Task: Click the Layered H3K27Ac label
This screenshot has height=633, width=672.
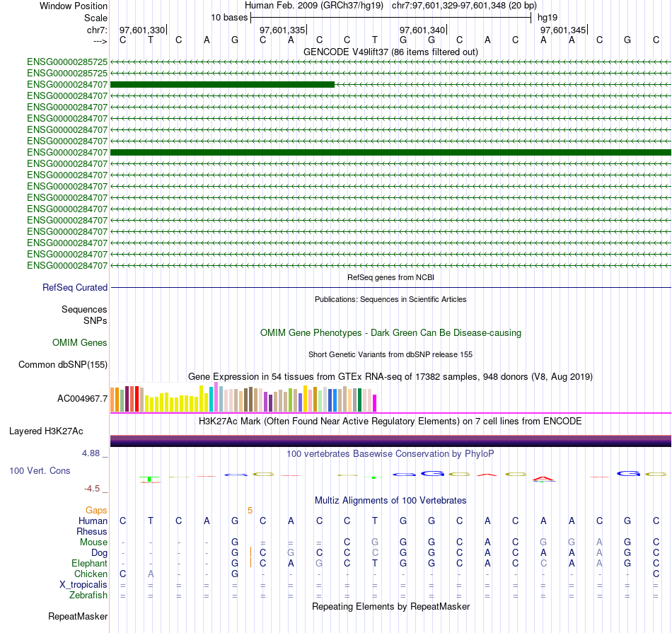Action: [x=46, y=431]
